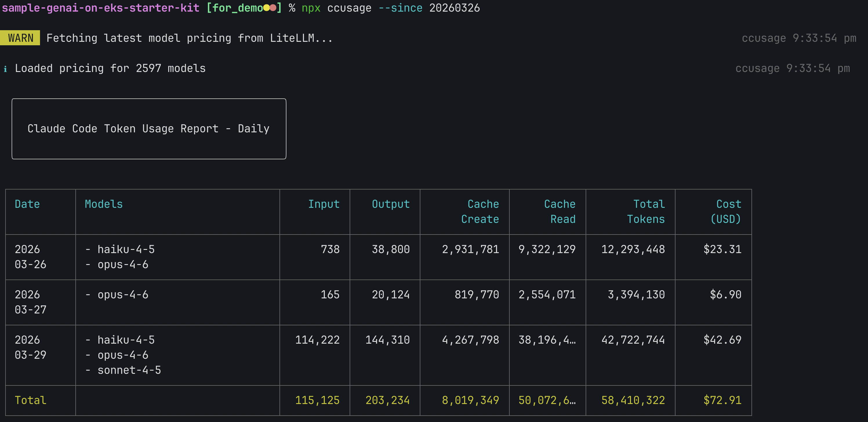Screen dimensions: 868x422
Task: Click 'Claude Code Token Usage Report - Daily' title
Action: tap(149, 129)
